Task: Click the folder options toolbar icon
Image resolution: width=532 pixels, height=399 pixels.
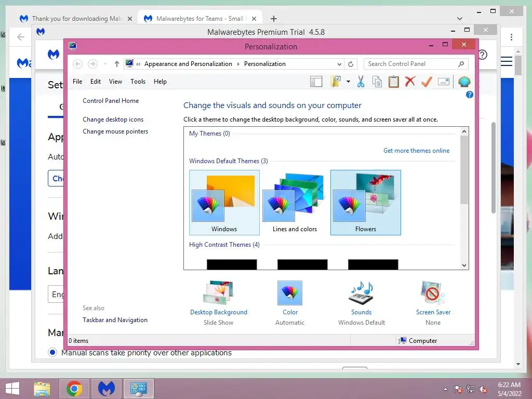Action: point(336,82)
